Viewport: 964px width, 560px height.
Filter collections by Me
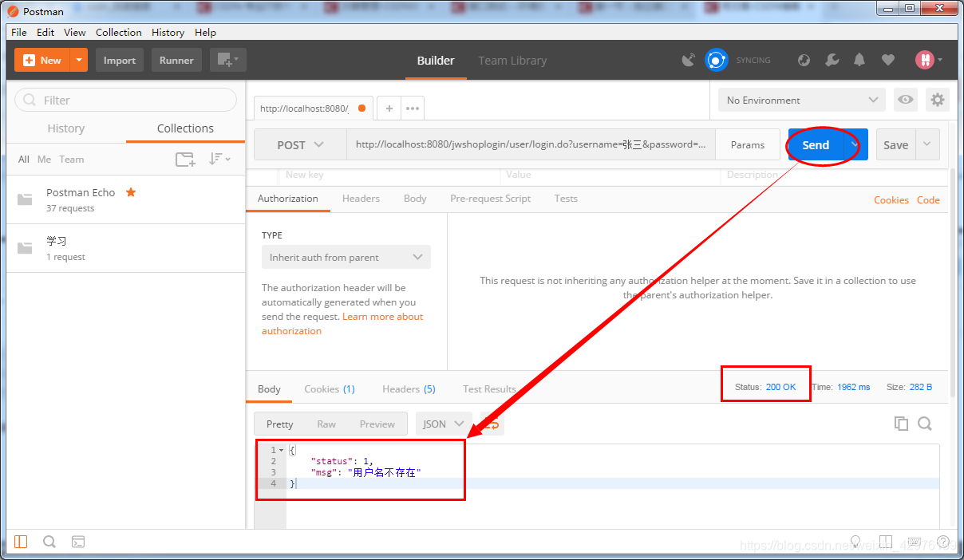tap(44, 160)
